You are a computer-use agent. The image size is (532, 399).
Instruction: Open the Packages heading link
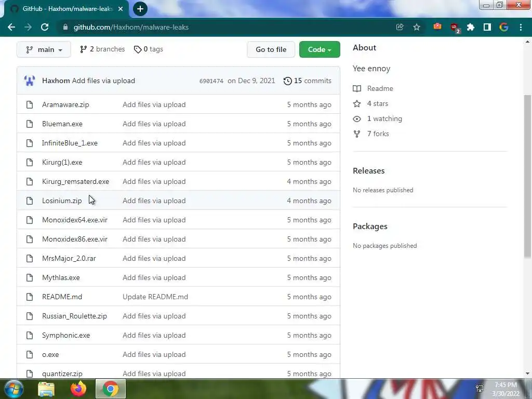coord(370,227)
